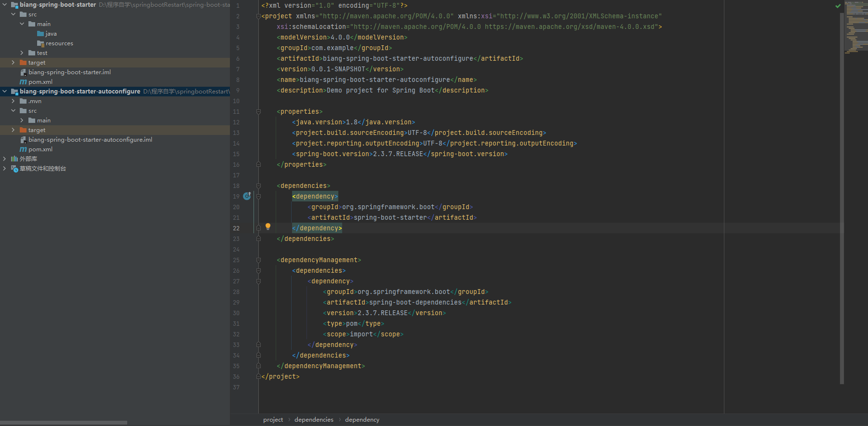
Task: Click the 1.8 java.version value
Action: (x=352, y=122)
